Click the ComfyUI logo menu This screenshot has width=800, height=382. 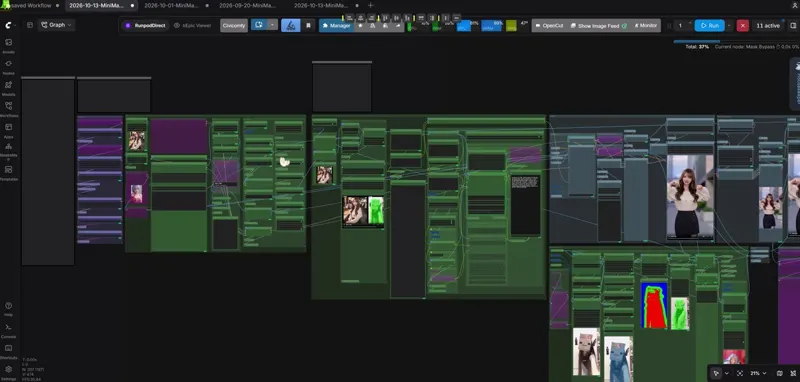coord(9,25)
